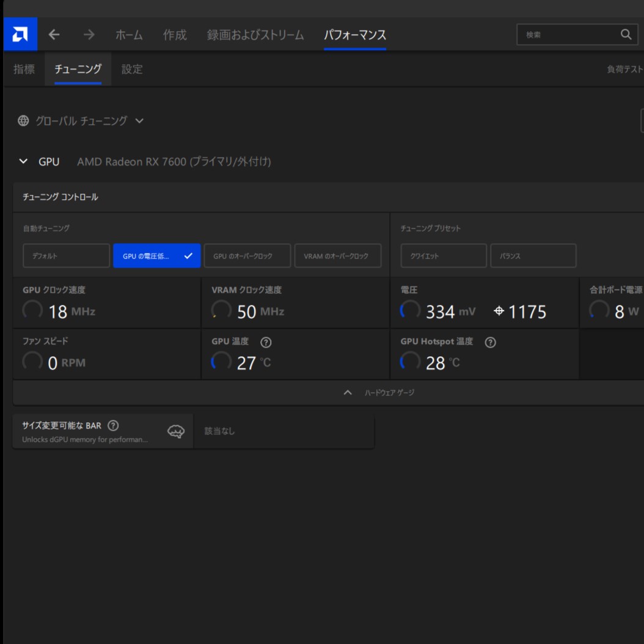
Task: Click the チューニング プリセット label
Action: click(430, 229)
